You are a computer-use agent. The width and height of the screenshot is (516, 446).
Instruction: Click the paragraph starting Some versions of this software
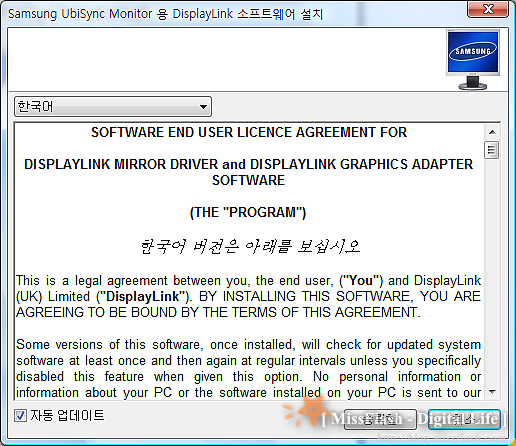coord(249,368)
